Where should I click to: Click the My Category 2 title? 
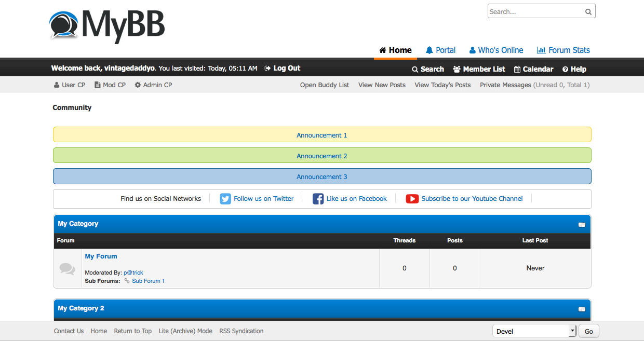(x=81, y=308)
